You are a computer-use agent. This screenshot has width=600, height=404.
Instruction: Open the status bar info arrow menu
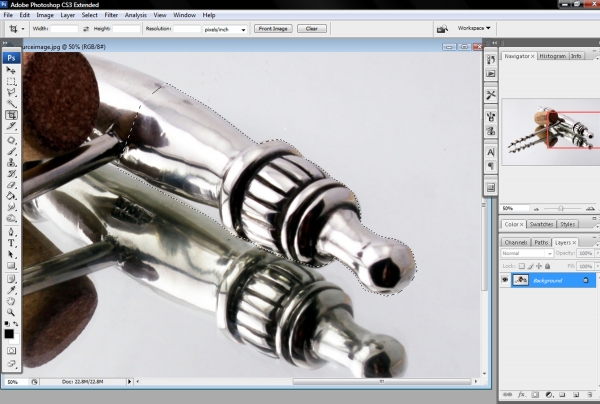[x=129, y=381]
